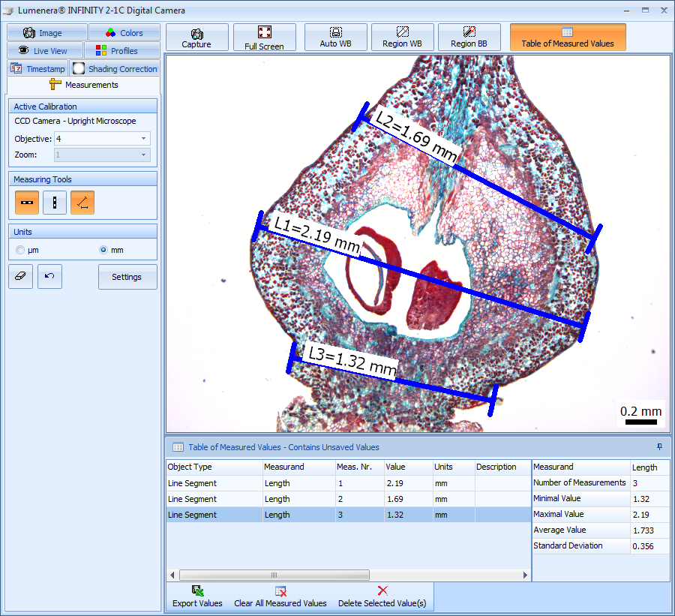The width and height of the screenshot is (675, 616).
Task: Enable Auto WB white balance
Action: 335,37
